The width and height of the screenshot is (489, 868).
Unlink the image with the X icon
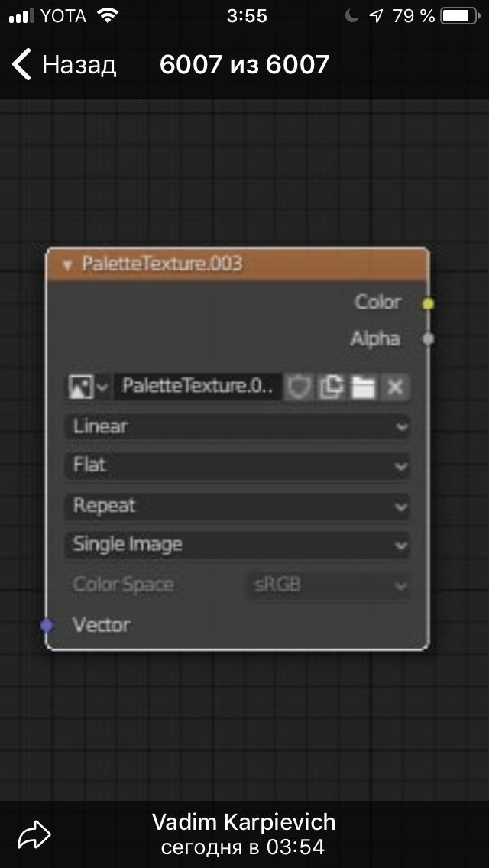coord(395,387)
